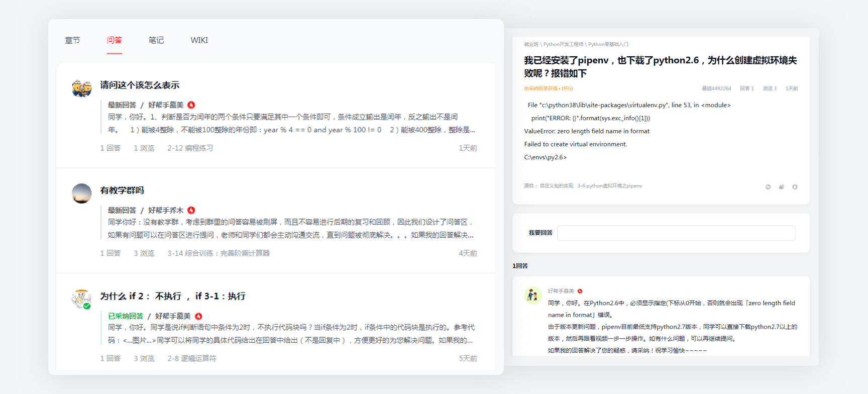Select the 笔记 tab
868x394 pixels.
(156, 40)
